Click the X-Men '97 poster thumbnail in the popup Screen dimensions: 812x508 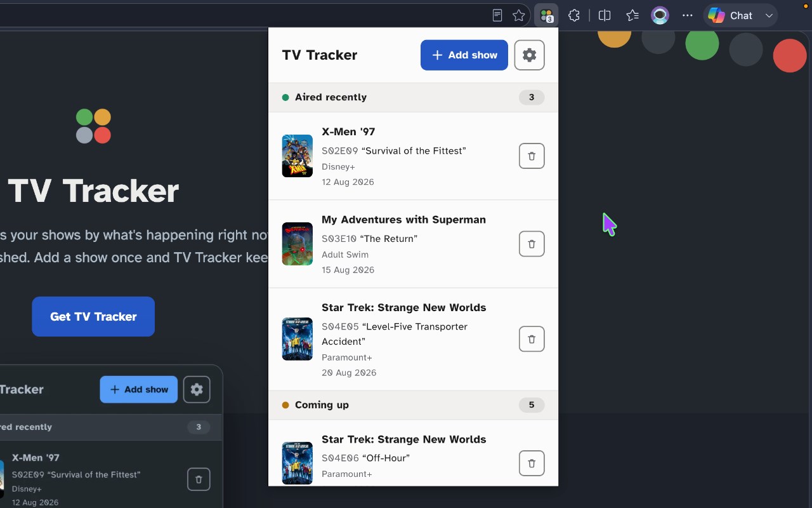click(298, 156)
